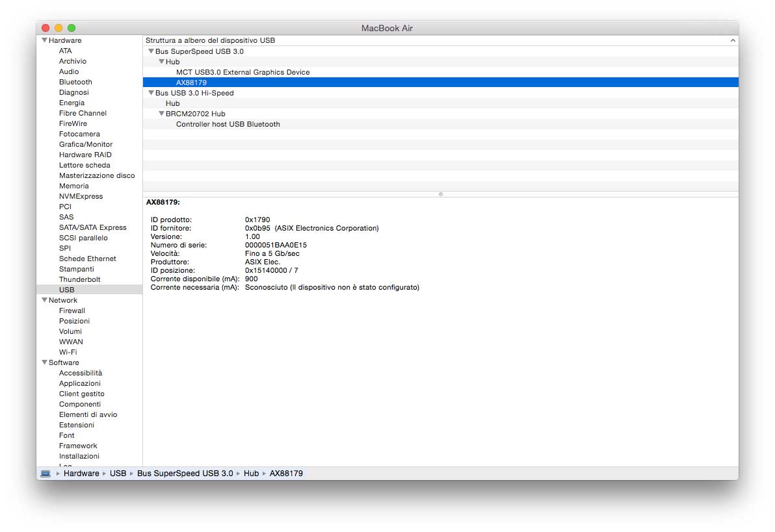Viewport: 775px width, 532px height.
Task: Select Stampanti in the sidebar
Action: click(x=77, y=268)
